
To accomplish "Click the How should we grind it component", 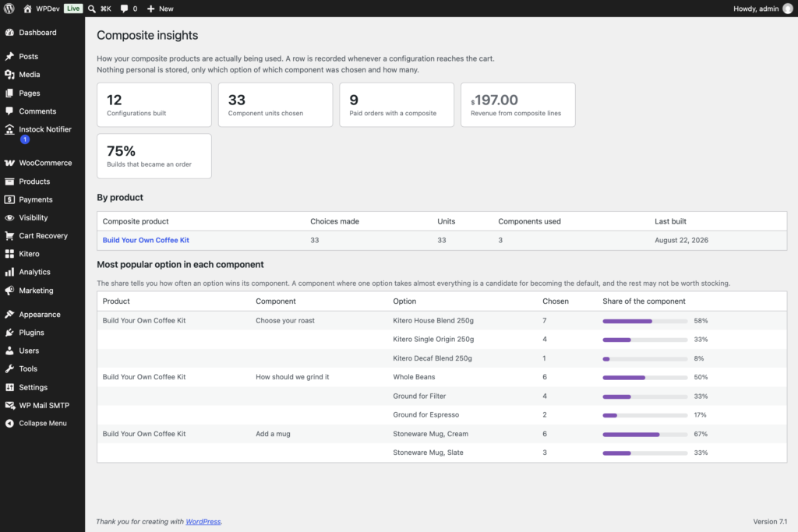I will 292,377.
